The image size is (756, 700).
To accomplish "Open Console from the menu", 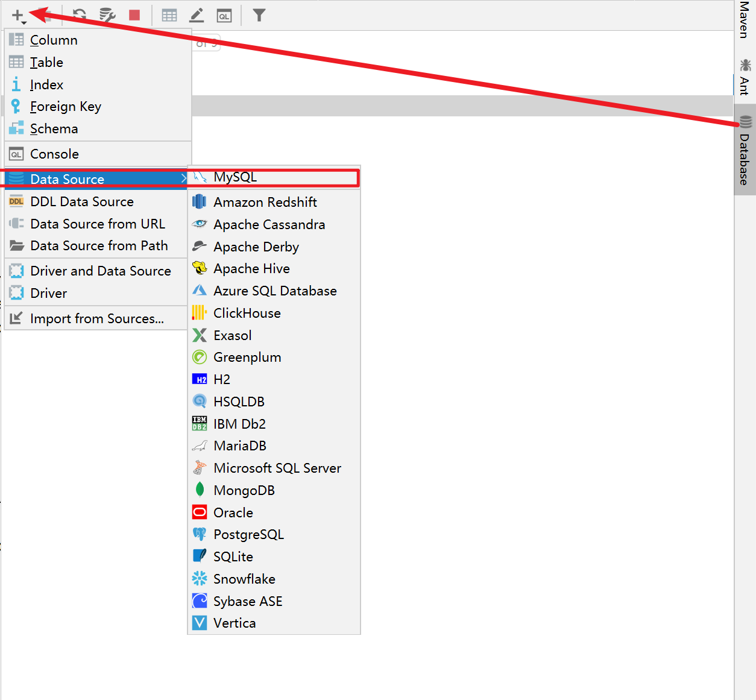I will pos(98,154).
